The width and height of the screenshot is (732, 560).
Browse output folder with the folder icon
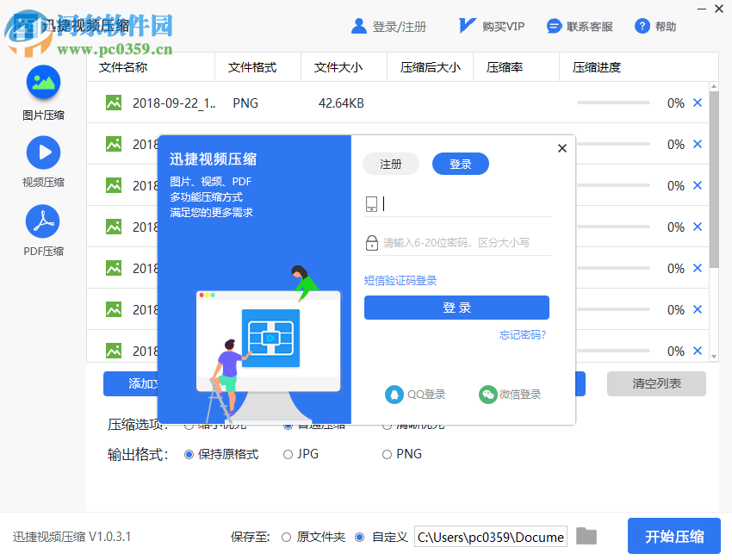[x=586, y=536]
